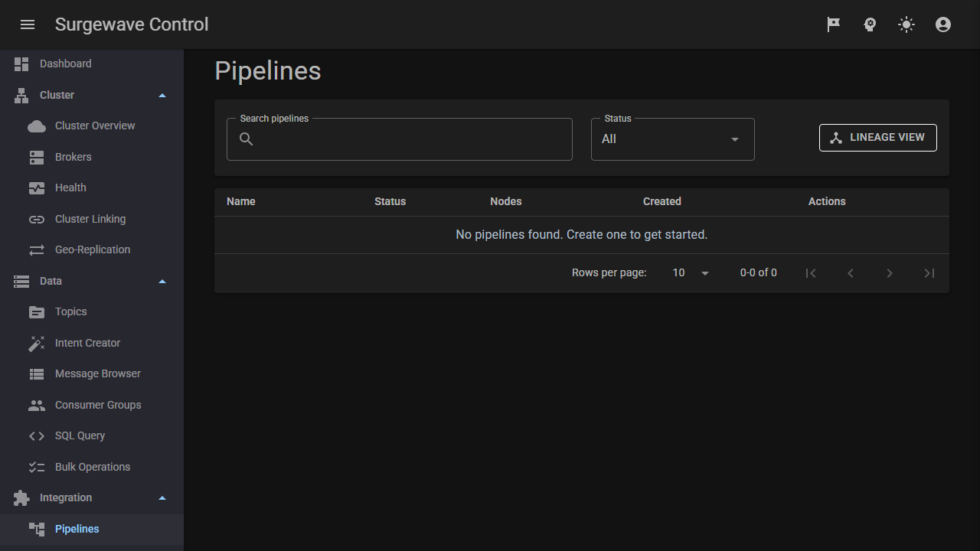Open Message Browser
This screenshot has height=551, width=980.
click(92, 374)
